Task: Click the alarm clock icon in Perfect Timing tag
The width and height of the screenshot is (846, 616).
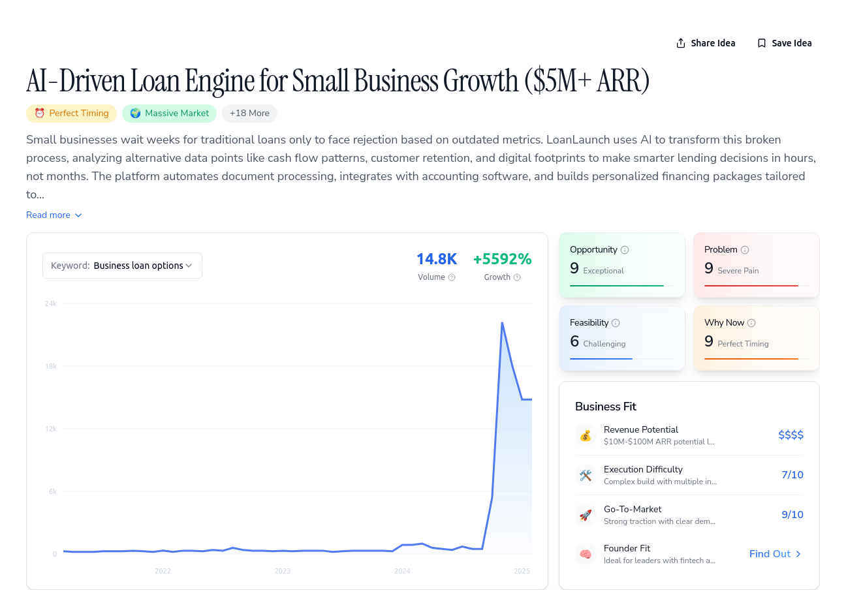Action: coord(39,113)
